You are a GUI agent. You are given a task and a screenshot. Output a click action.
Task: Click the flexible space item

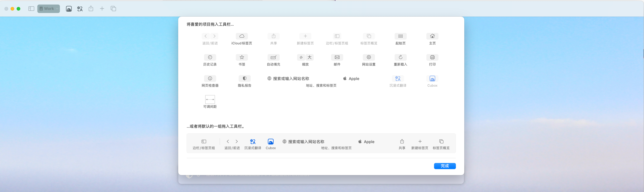coord(210,99)
